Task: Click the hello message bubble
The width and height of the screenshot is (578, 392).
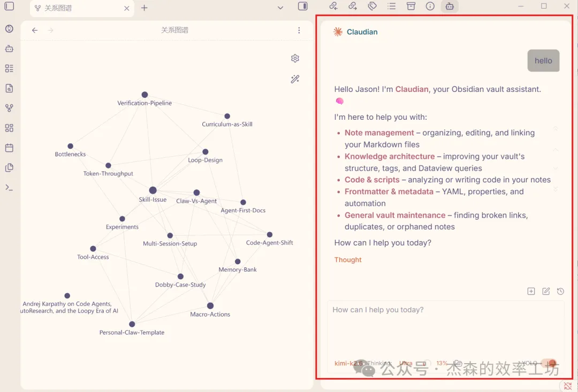Action: coord(543,60)
